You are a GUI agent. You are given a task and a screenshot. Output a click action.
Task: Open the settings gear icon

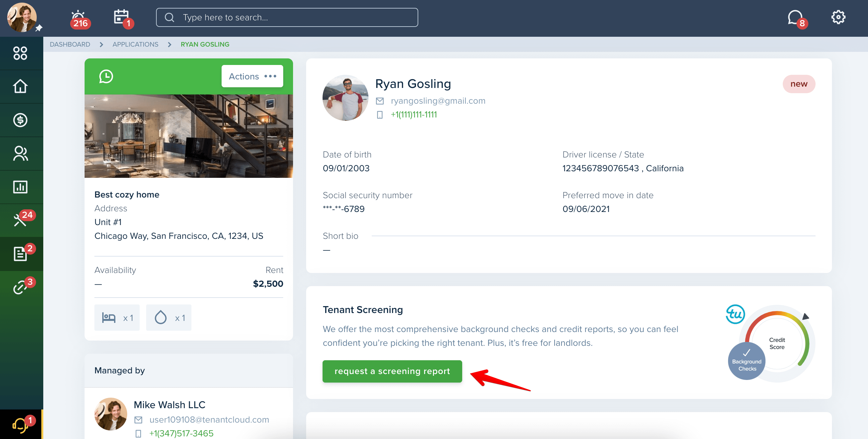[x=838, y=17]
